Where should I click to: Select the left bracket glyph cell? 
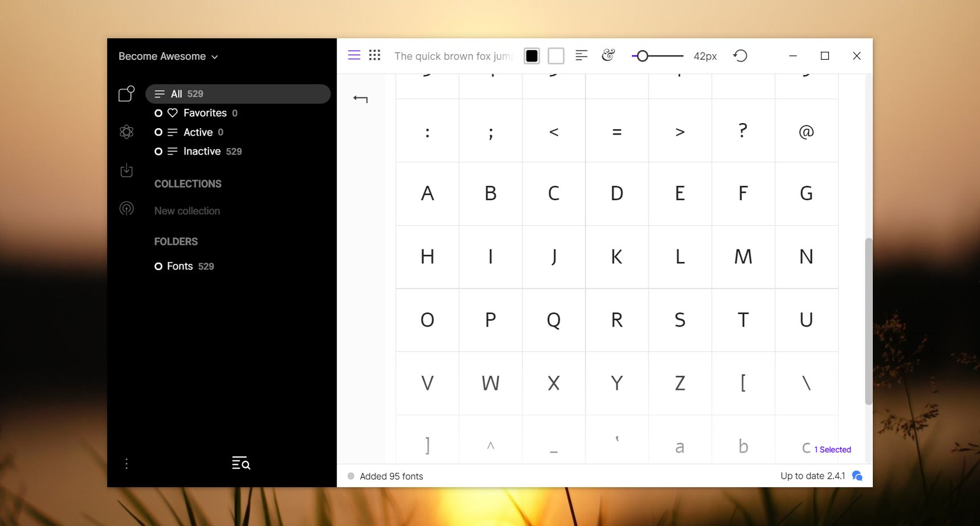743,384
